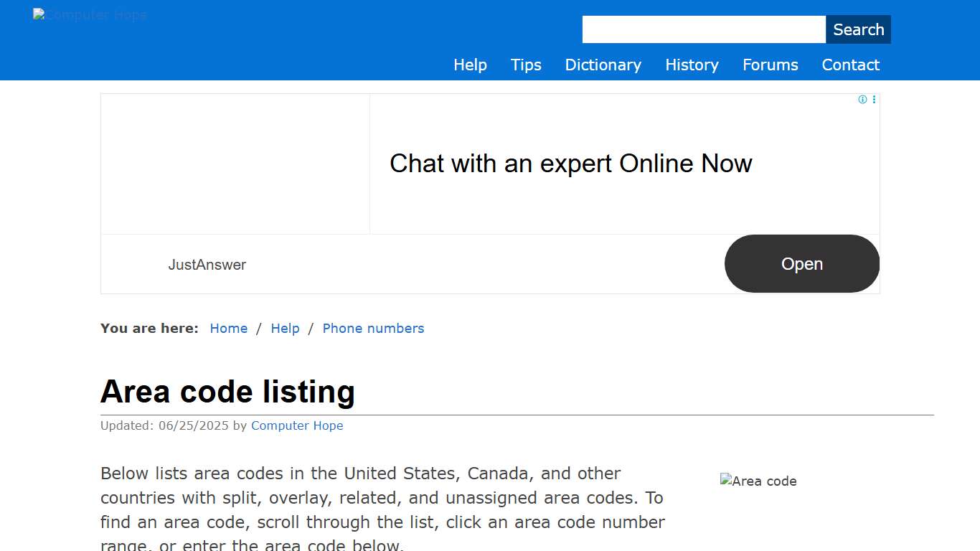Open the History section
This screenshot has width=980, height=551.
pyautogui.click(x=692, y=65)
